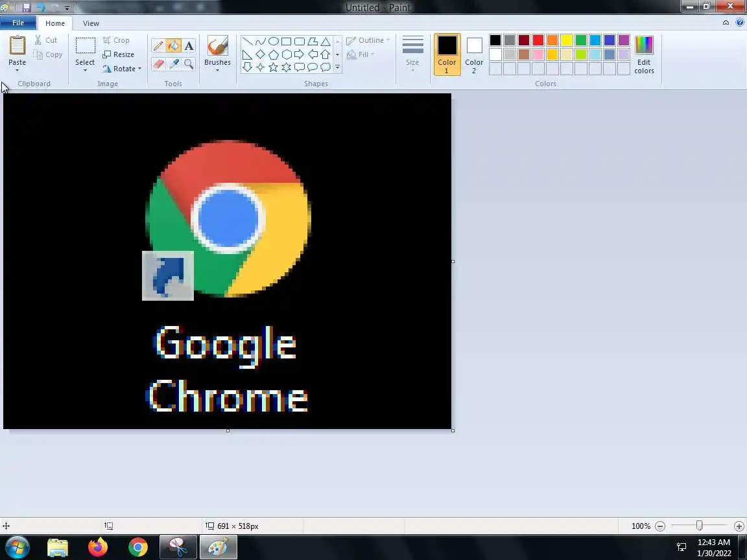Select the Fill with color bucket tool
The height and width of the screenshot is (560, 747).
(173, 46)
